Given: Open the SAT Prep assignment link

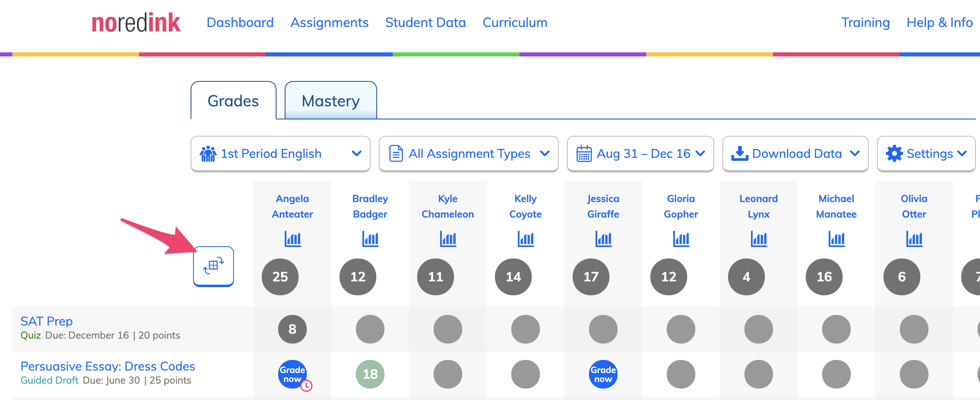Looking at the screenshot, I should pos(47,321).
